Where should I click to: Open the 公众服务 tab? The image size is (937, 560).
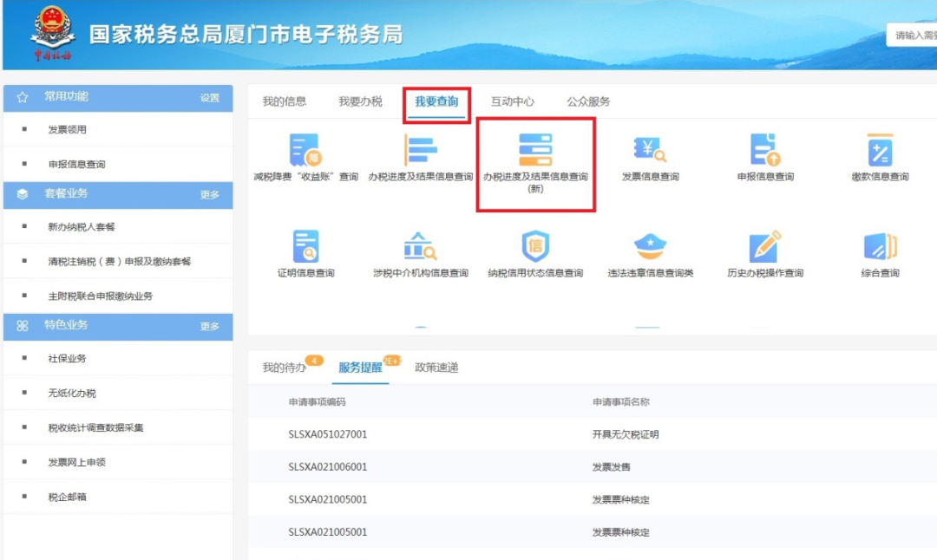pos(588,101)
